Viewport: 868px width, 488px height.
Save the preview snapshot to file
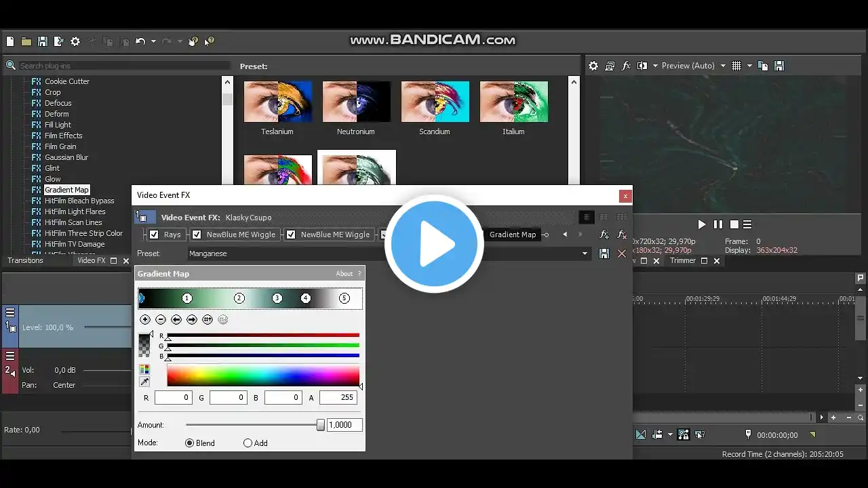[x=779, y=66]
